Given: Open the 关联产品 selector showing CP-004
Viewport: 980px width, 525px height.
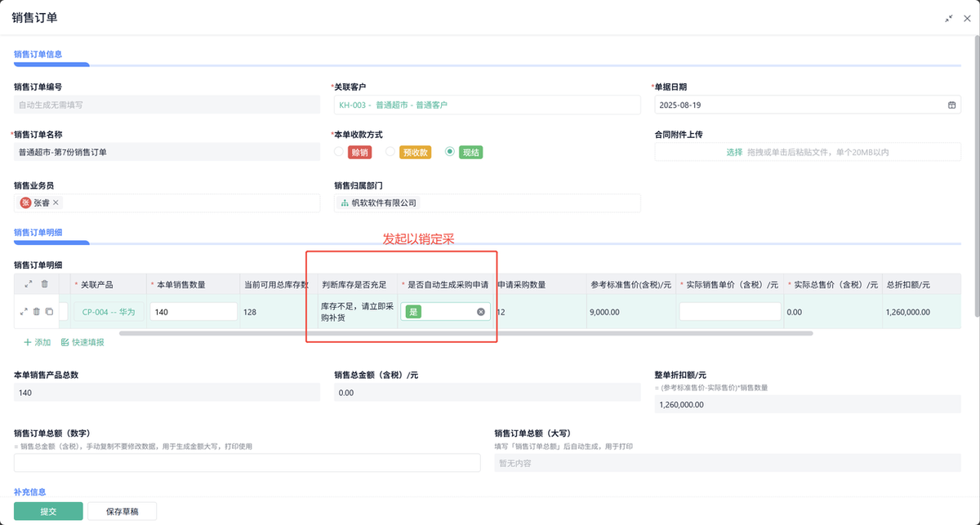Looking at the screenshot, I should coord(109,311).
